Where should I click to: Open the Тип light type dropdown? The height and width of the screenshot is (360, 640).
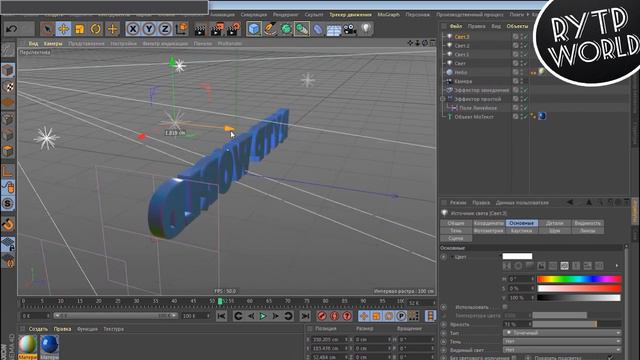point(562,333)
